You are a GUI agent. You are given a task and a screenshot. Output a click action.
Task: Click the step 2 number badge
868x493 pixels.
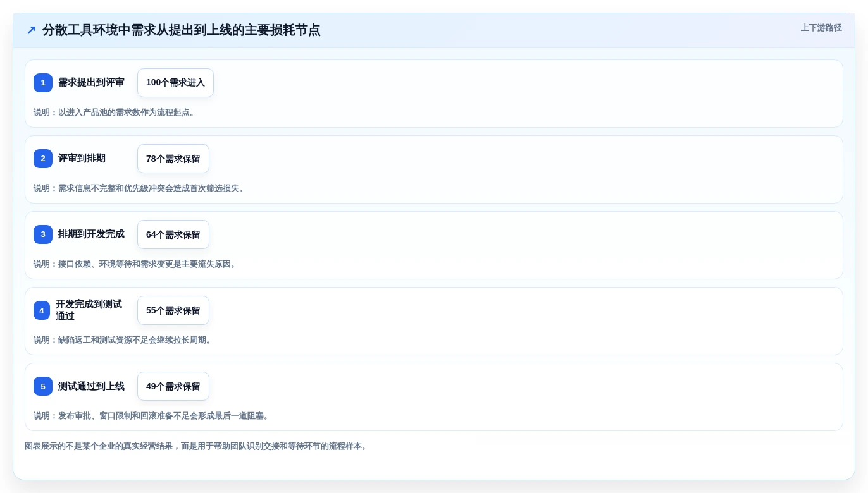click(x=43, y=159)
